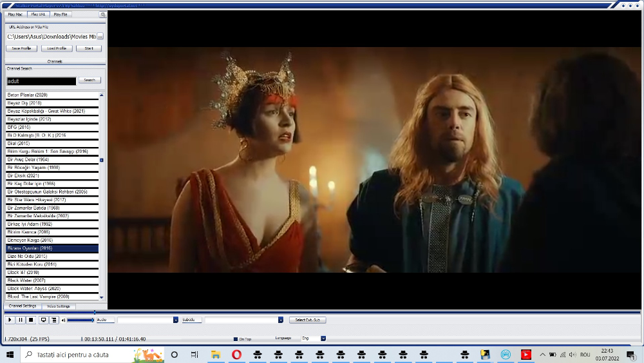
Task: Open system volume from tray speaker
Action: pos(573,355)
